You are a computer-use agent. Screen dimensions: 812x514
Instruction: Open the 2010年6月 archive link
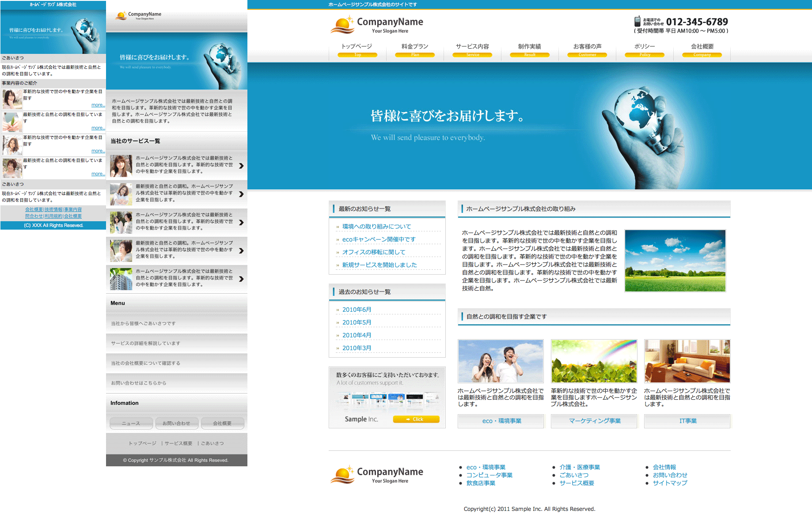click(357, 310)
